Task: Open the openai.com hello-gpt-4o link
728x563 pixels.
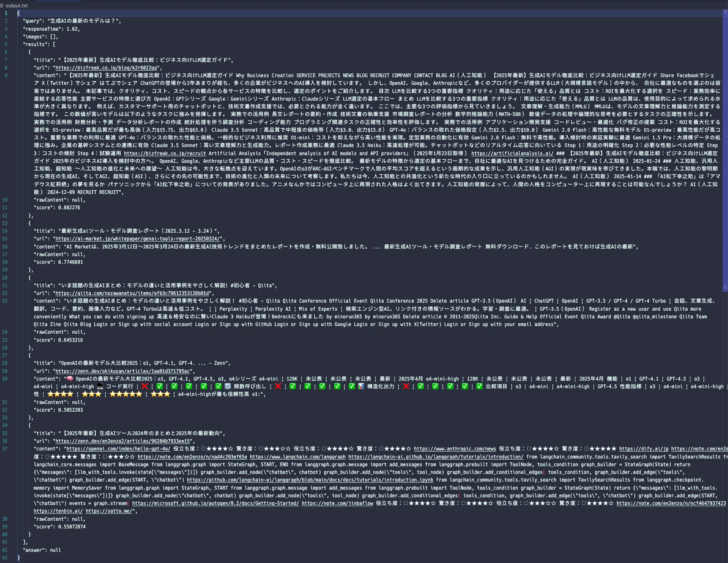Action: (x=118, y=449)
